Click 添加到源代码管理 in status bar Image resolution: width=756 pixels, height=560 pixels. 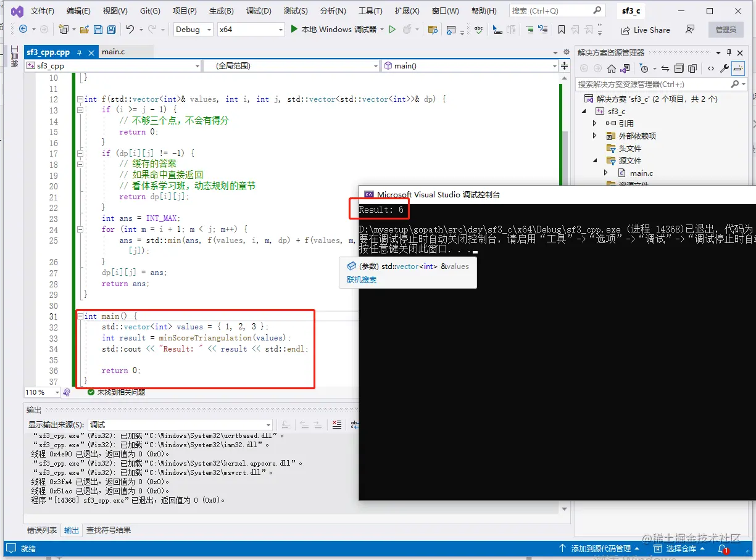point(600,548)
